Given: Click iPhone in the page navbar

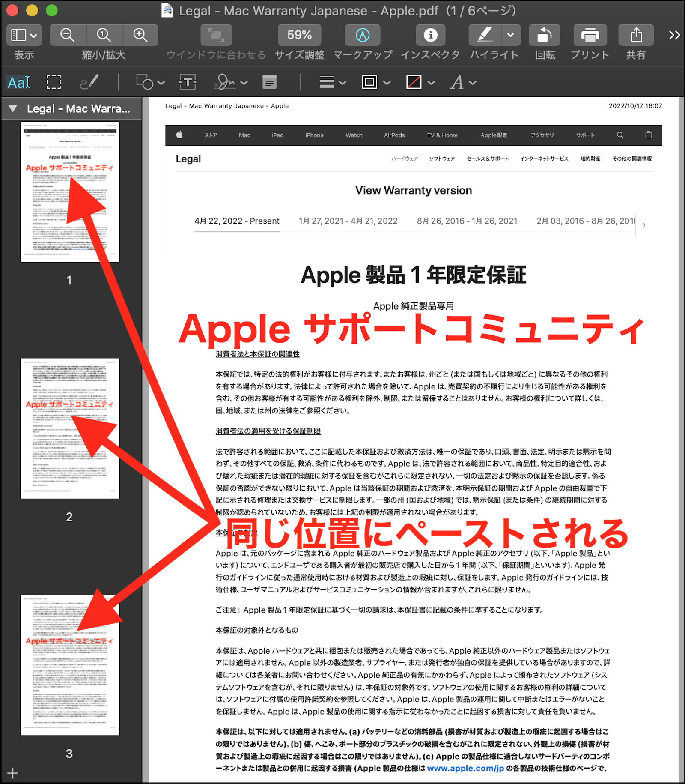Looking at the screenshot, I should [x=314, y=135].
